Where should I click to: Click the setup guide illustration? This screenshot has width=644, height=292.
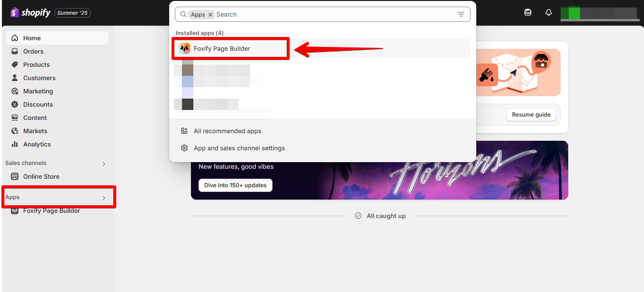coord(518,73)
